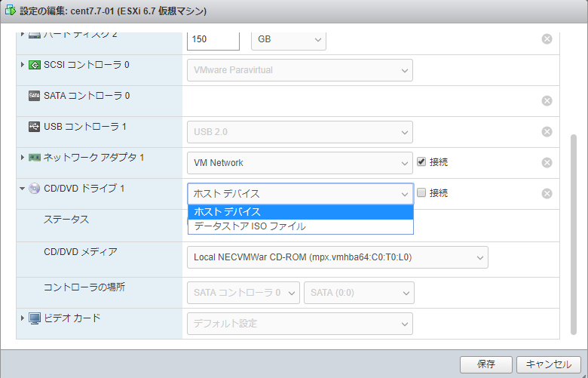Collapse the CD/DVD drive 1 row
The width and height of the screenshot is (588, 378).
coord(22,189)
